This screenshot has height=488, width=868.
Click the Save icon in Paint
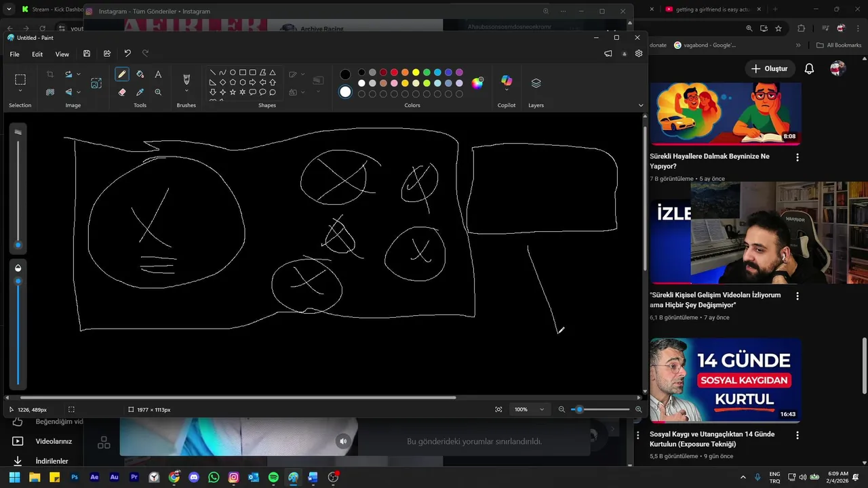click(87, 54)
